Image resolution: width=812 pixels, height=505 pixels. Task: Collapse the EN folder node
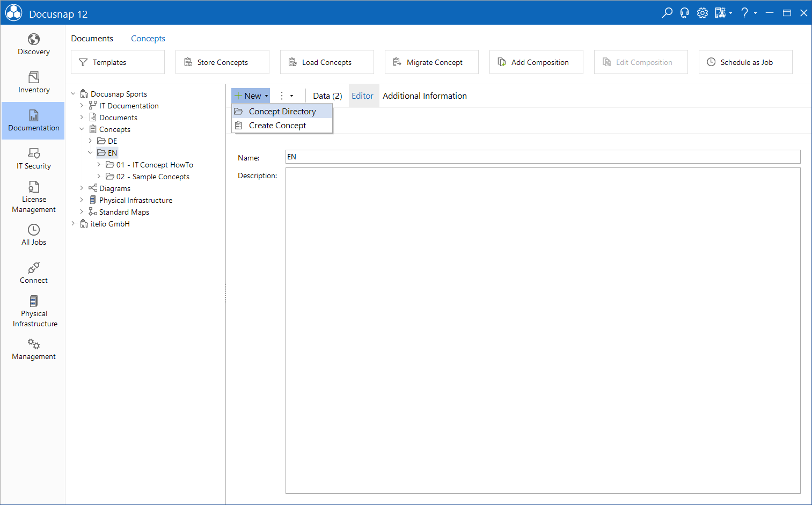(90, 153)
